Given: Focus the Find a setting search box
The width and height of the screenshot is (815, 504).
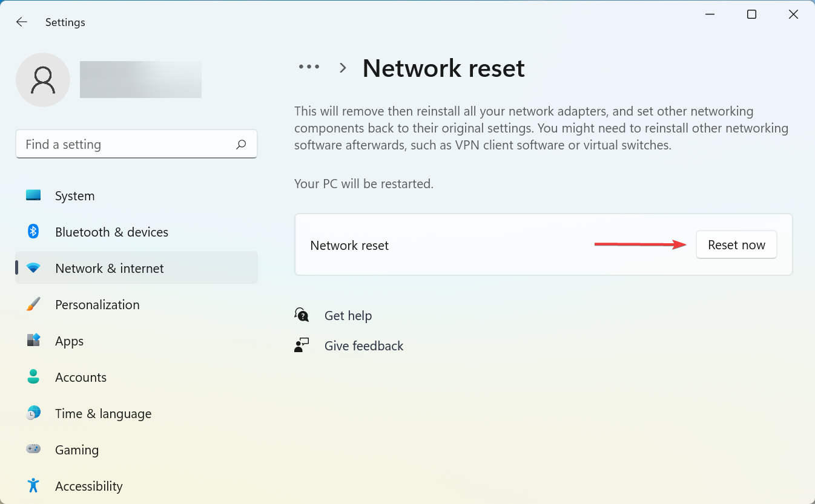Looking at the screenshot, I should 127,145.
